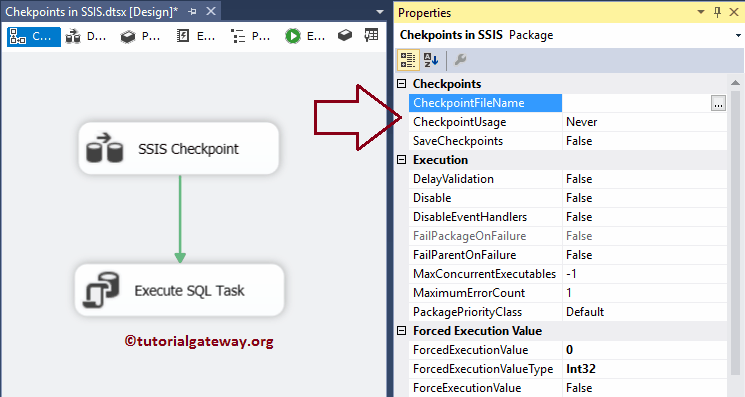Click the DisableEventHandlers False value
745x397 pixels.
click(x=579, y=217)
